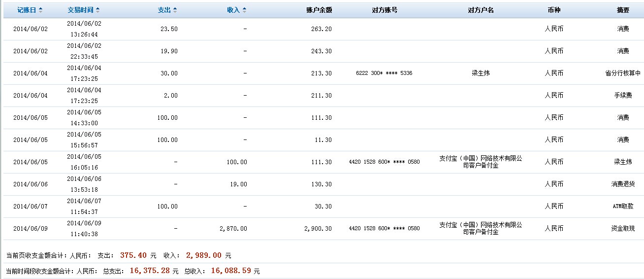Click the 省分行核算中 summary entry
The height and width of the screenshot is (279, 644).
(623, 73)
